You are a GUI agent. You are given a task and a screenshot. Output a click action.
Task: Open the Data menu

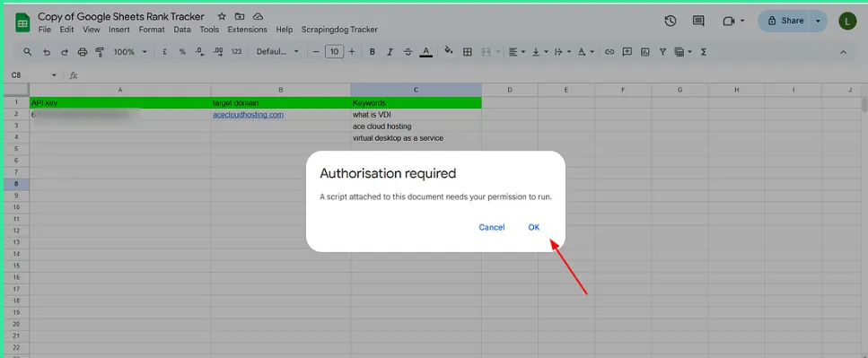click(182, 30)
